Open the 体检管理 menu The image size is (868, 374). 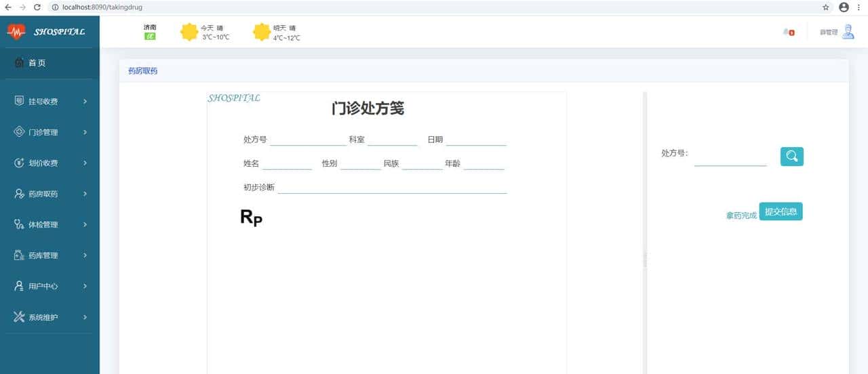50,224
